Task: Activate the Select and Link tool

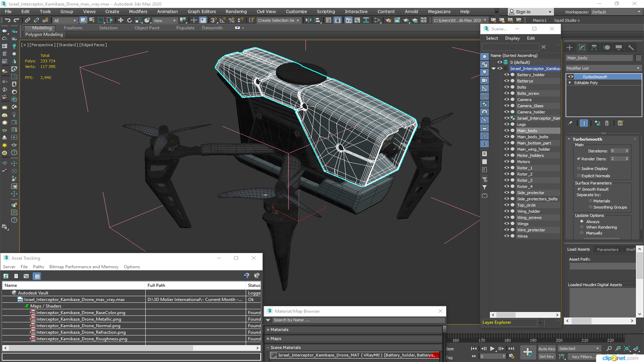Action: pyautogui.click(x=28, y=20)
